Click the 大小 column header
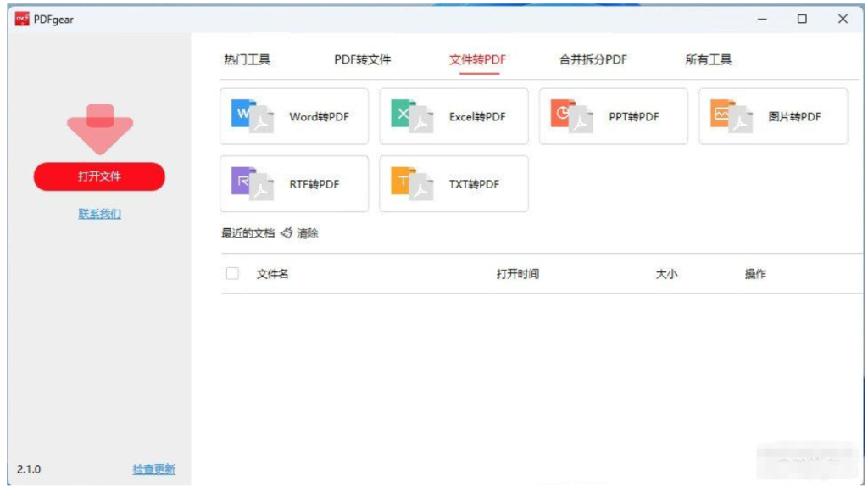Viewport: 868px width, 487px height. [x=666, y=274]
